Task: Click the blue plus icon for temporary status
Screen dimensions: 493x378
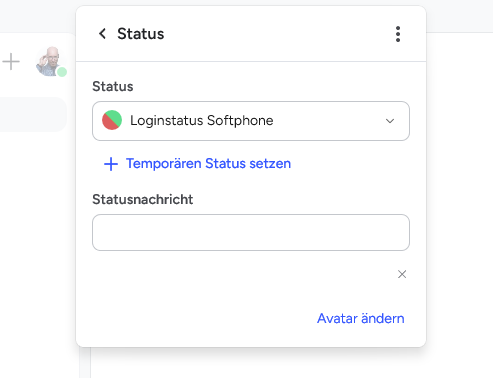Action: [111, 164]
